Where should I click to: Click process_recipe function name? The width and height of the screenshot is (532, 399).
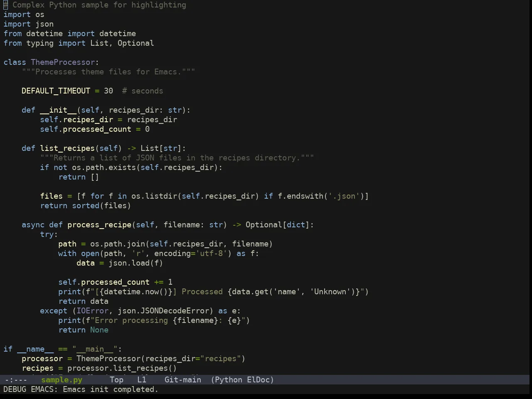(x=99, y=225)
